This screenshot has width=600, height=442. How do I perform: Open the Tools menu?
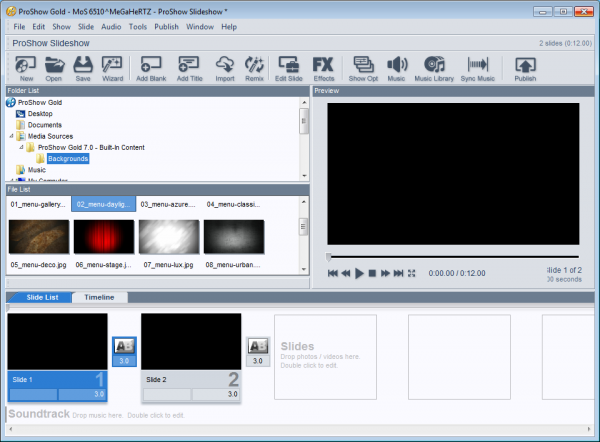(x=138, y=27)
